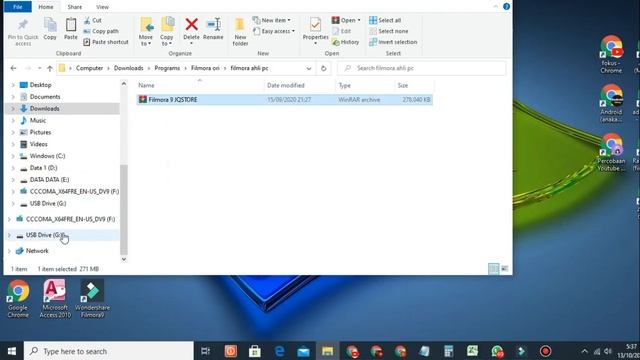Image resolution: width=640 pixels, height=360 pixels.
Task: Click Copy path in the Clipboard group
Action: 101,31
